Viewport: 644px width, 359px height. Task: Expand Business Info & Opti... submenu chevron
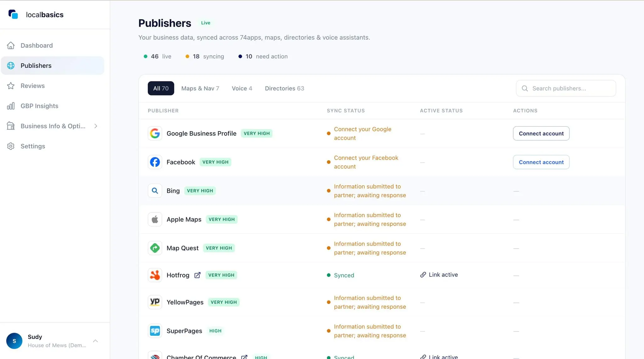coord(96,126)
